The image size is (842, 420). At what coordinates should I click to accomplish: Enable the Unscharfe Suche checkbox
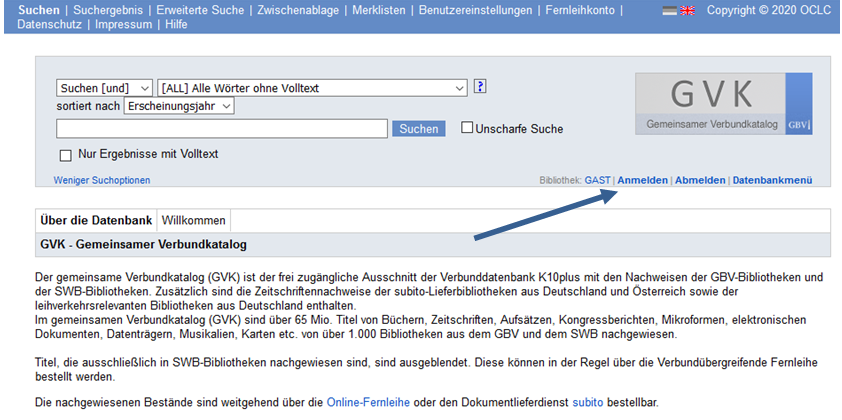[467, 128]
